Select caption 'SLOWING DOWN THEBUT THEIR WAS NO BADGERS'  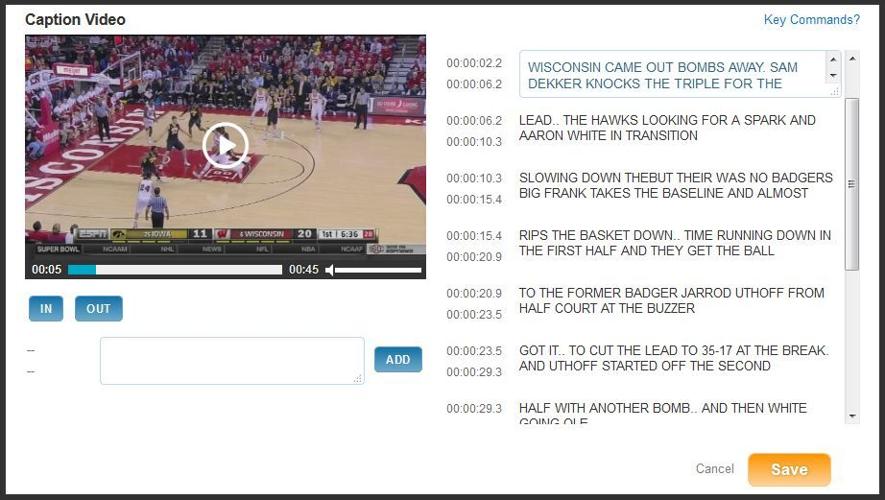click(676, 186)
